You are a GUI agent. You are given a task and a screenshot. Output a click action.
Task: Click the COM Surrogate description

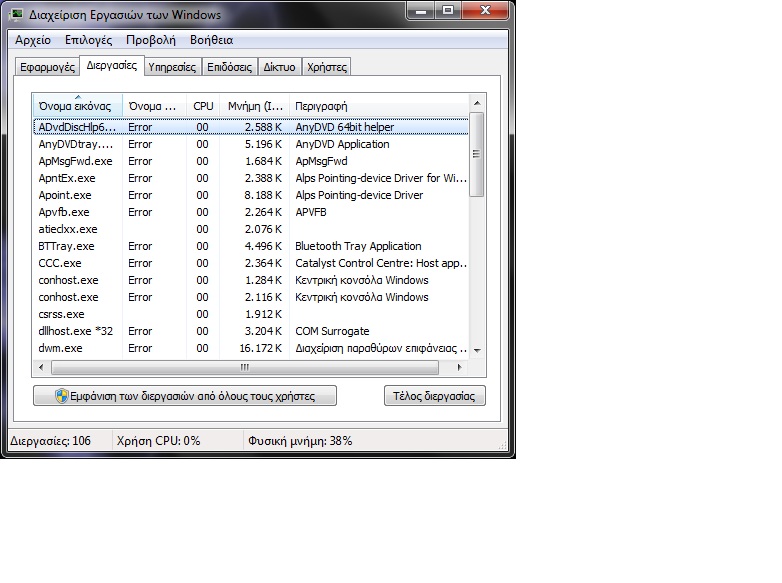pos(332,331)
